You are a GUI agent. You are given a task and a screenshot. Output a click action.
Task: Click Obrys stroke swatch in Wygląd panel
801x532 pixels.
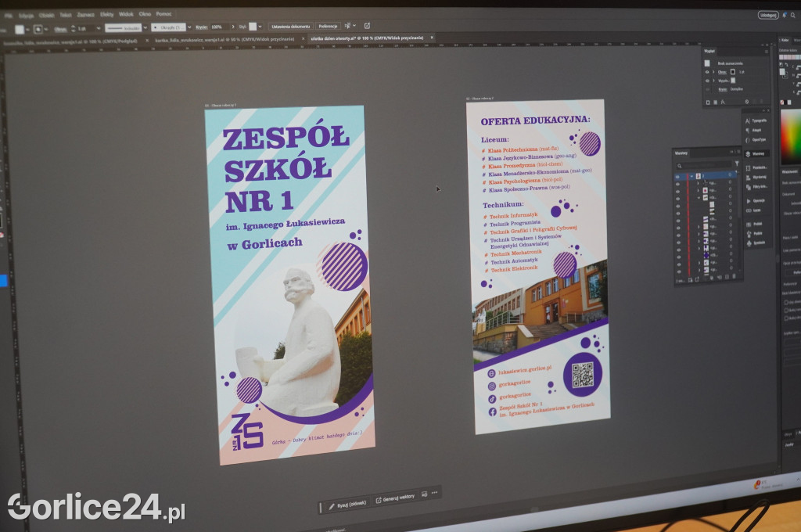coord(732,72)
